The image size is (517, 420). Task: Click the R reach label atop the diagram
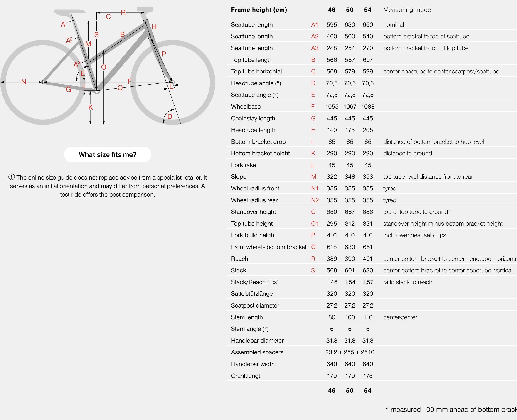point(123,12)
